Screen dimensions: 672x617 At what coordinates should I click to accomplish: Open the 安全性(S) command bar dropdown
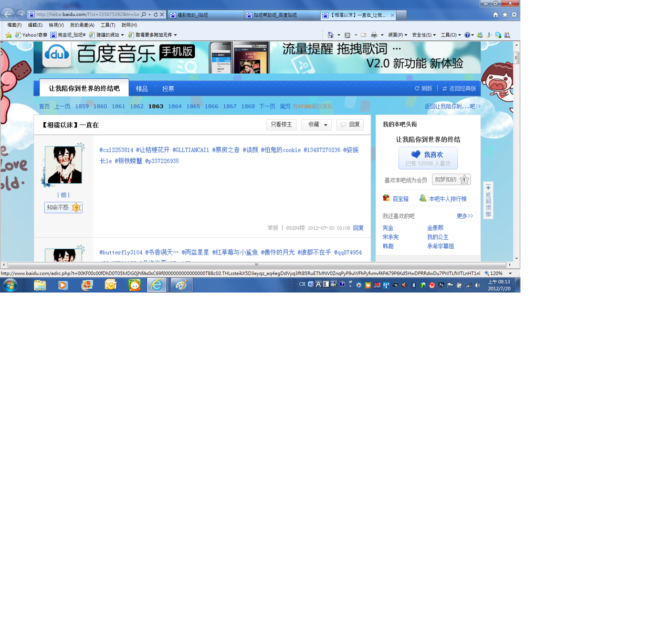[424, 35]
